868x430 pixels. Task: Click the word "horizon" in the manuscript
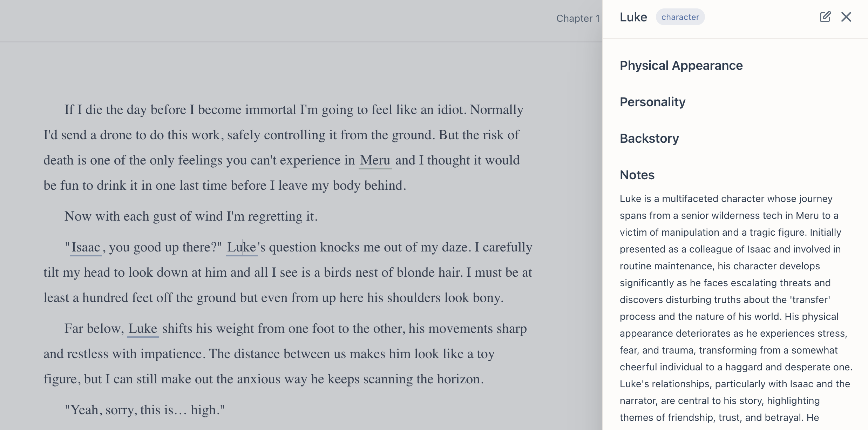pyautogui.click(x=458, y=379)
